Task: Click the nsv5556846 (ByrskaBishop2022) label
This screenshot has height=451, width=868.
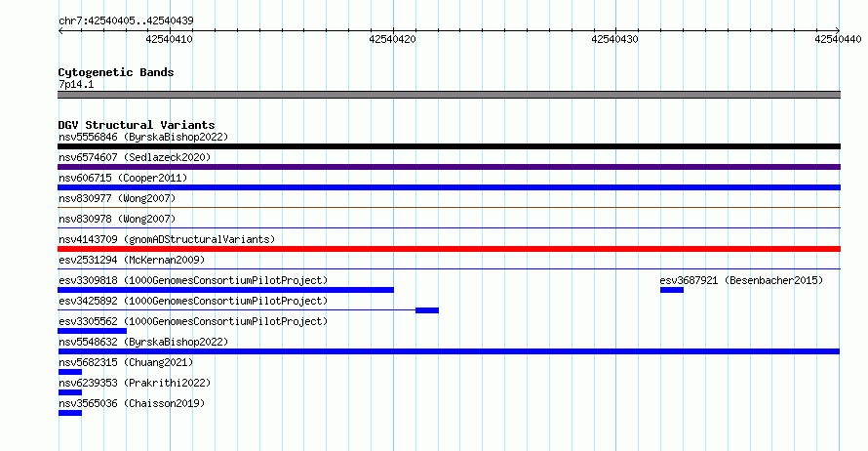Action: pyautogui.click(x=143, y=137)
